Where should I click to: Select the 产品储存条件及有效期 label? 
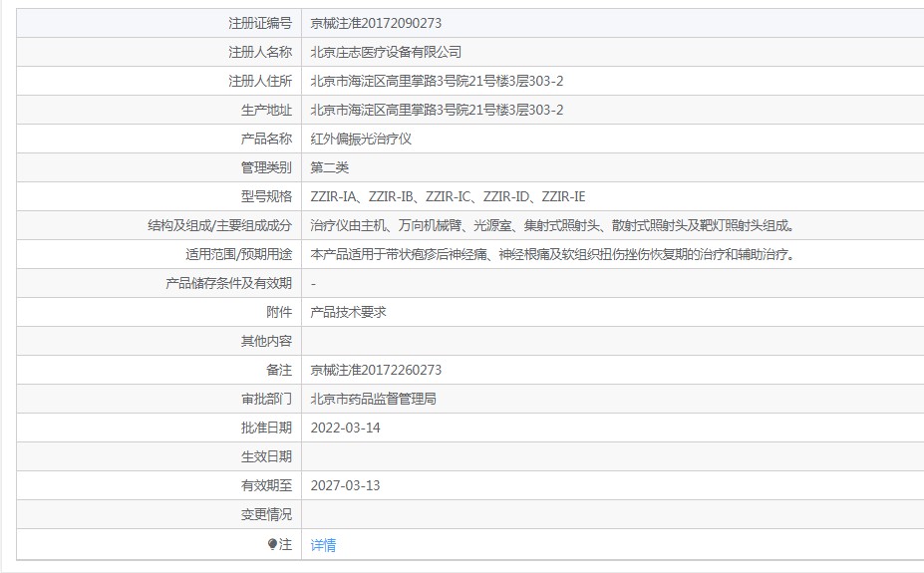228,283
